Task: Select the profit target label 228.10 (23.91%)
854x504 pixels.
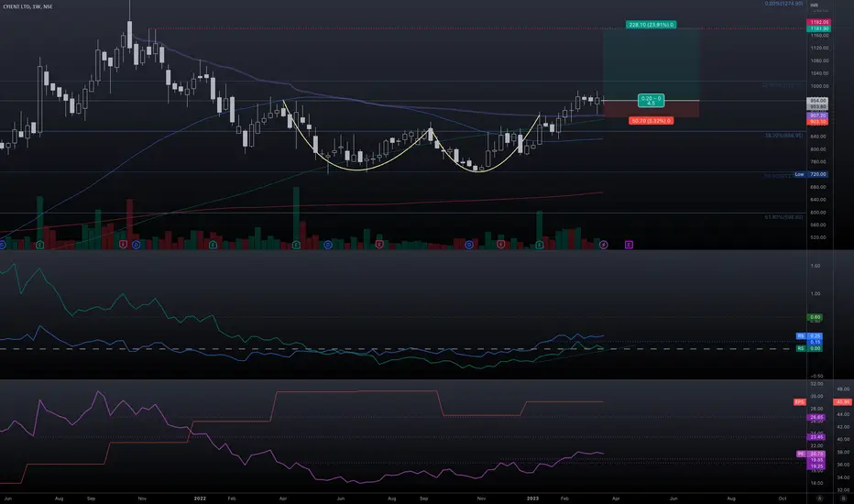Action: [x=651, y=25]
